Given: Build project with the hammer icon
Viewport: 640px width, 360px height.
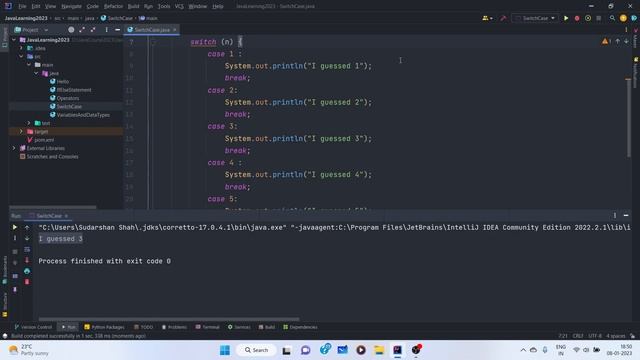Looking at the screenshot, I should tap(503, 18).
